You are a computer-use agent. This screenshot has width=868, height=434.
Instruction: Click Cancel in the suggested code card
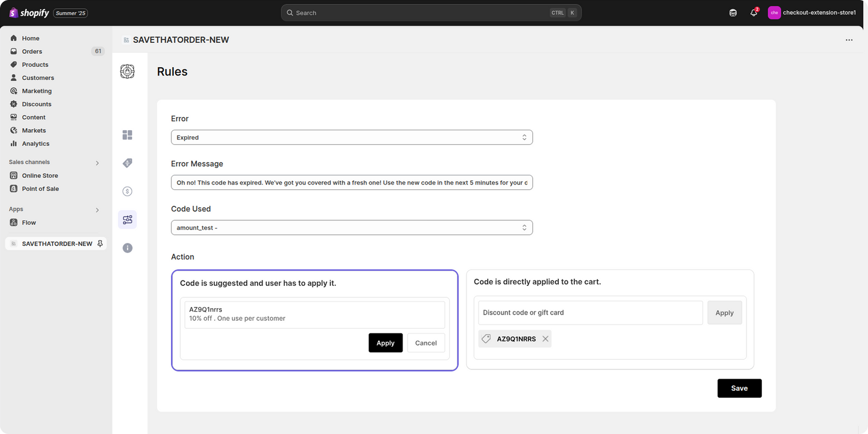point(426,343)
